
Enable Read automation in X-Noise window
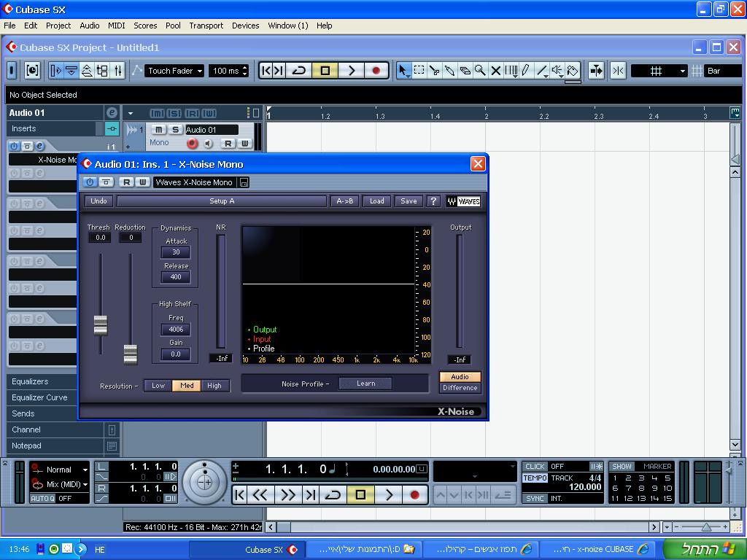pyautogui.click(x=126, y=182)
